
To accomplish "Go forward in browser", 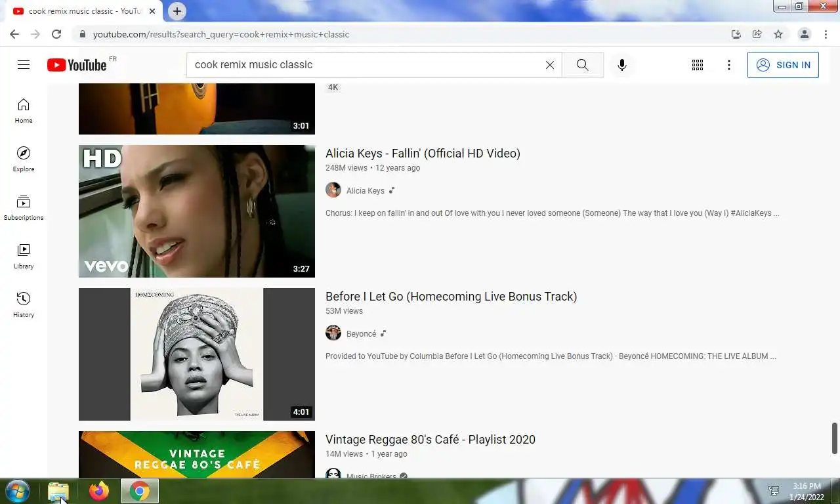I will [35, 34].
